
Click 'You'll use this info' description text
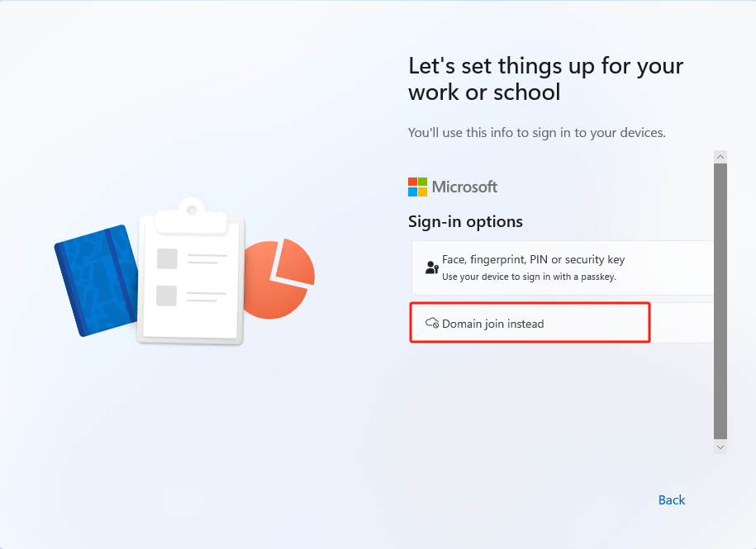[536, 132]
